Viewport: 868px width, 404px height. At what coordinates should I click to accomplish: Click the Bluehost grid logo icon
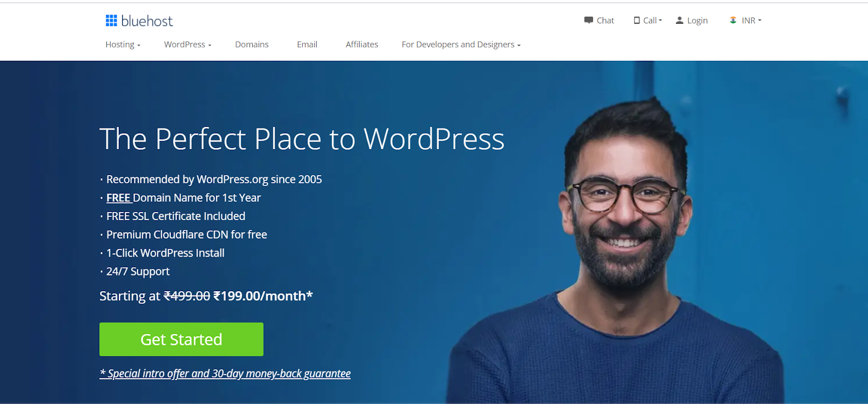[x=111, y=21]
